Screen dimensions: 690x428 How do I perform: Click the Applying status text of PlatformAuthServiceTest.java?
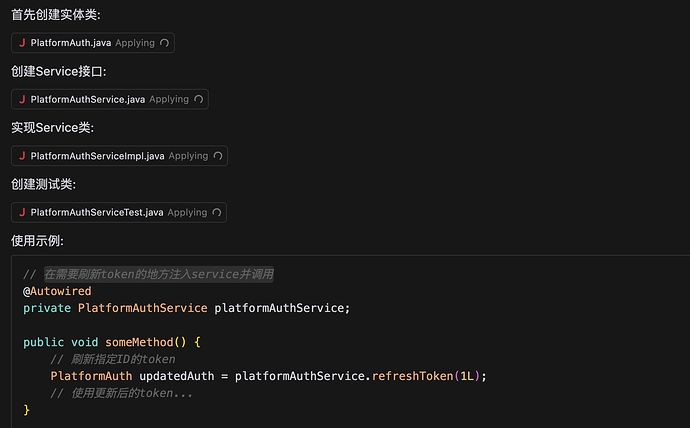point(187,212)
